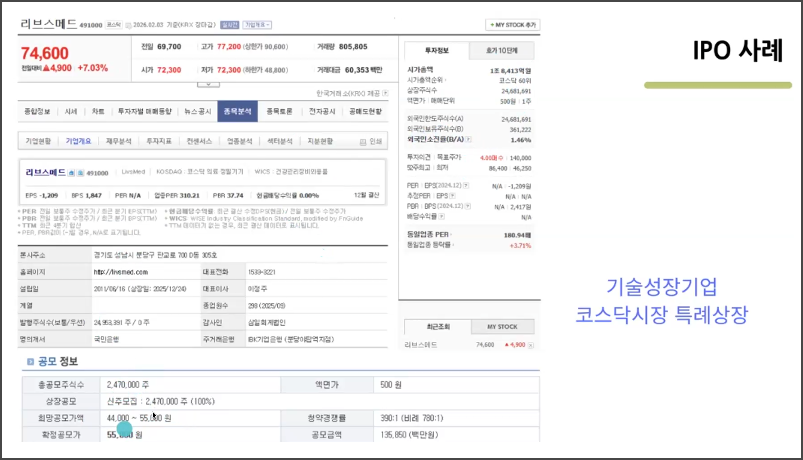Viewport: 803px width, 460px height.
Task: Select the 종목분석 tab
Action: pos(238,111)
